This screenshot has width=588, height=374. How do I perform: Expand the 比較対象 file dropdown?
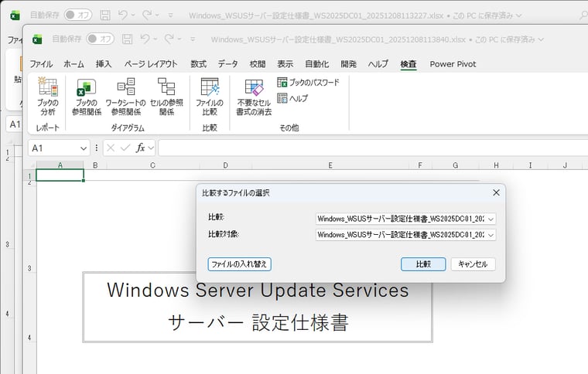click(491, 235)
